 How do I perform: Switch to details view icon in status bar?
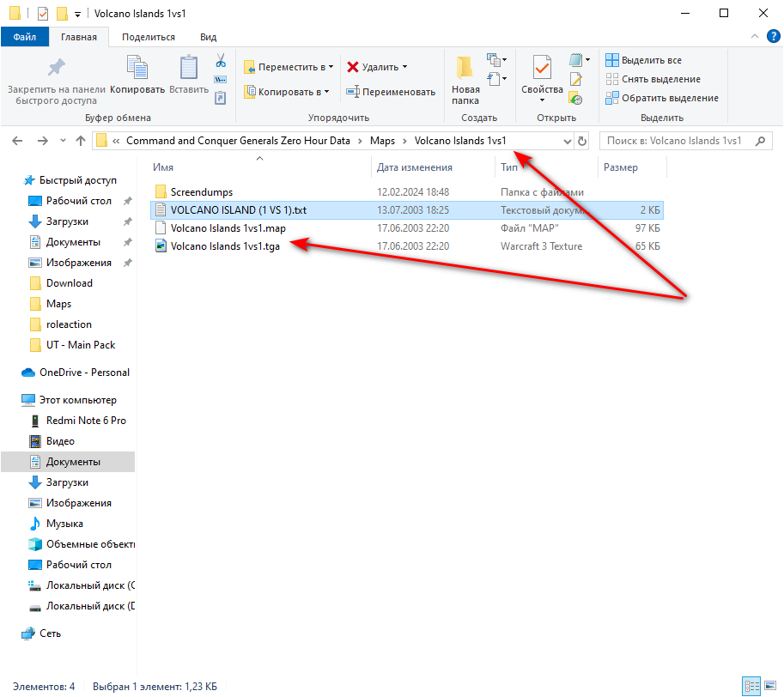click(x=751, y=686)
